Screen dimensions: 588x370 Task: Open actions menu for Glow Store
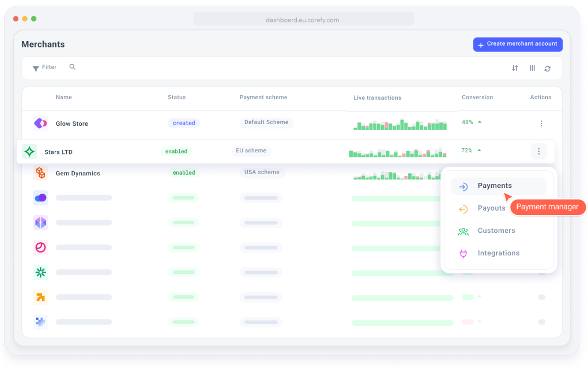coord(541,123)
